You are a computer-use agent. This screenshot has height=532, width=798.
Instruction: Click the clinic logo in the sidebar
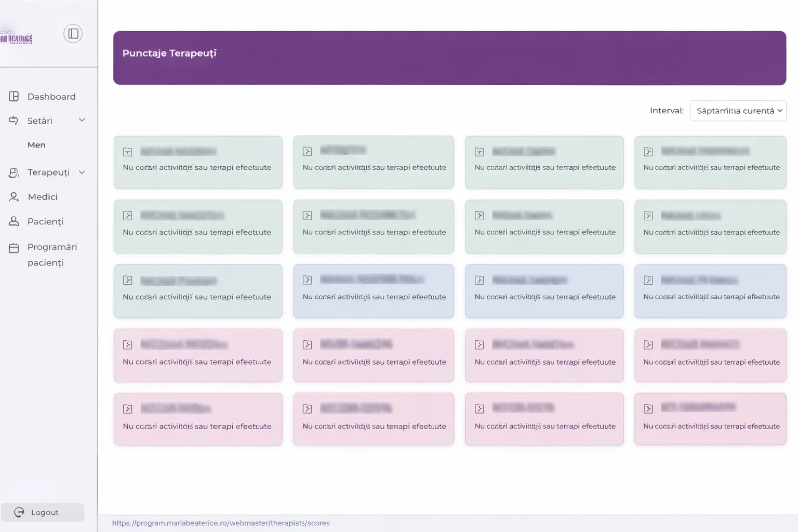tap(17, 38)
